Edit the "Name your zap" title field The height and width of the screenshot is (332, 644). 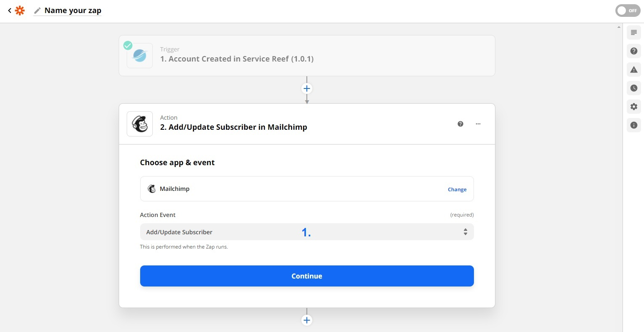(73, 11)
